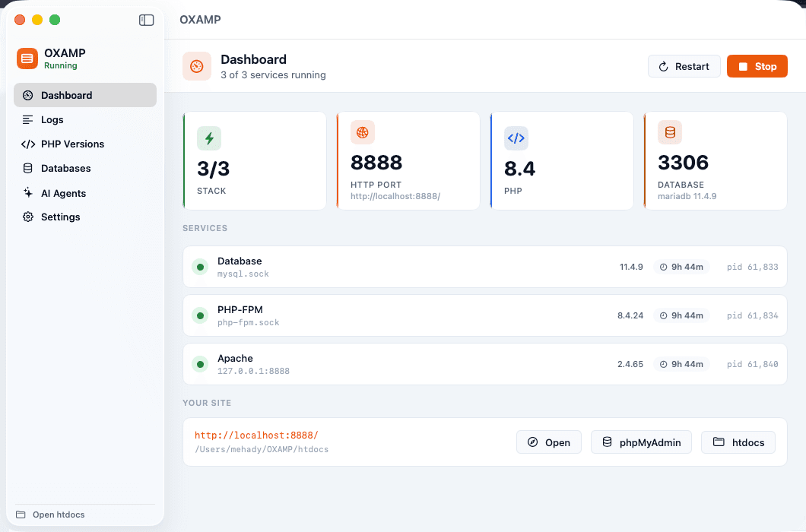Click the green Running status text

tap(61, 66)
